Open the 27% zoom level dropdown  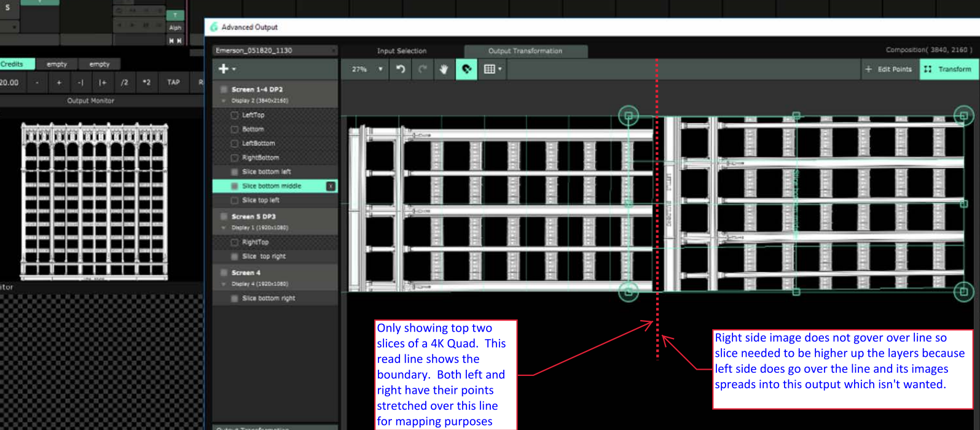[x=367, y=69]
